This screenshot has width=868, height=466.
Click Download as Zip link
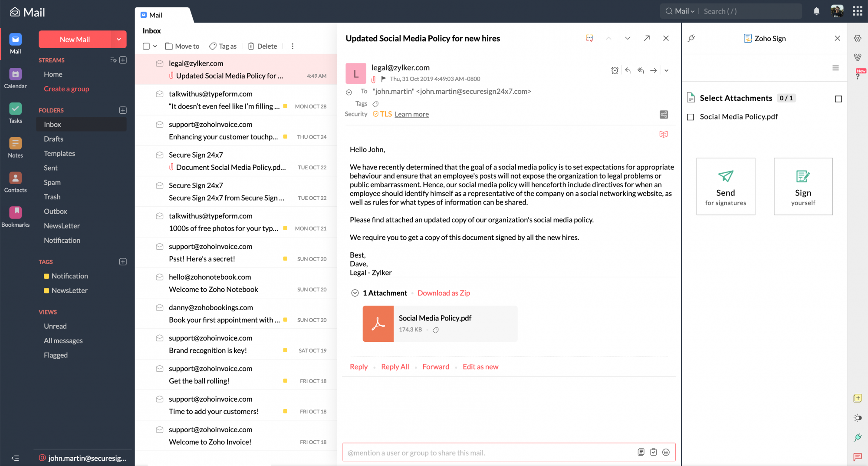444,293
